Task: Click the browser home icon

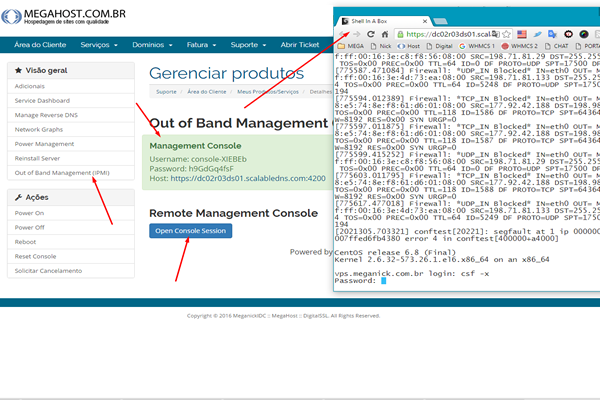Action: pyautogui.click(x=385, y=34)
